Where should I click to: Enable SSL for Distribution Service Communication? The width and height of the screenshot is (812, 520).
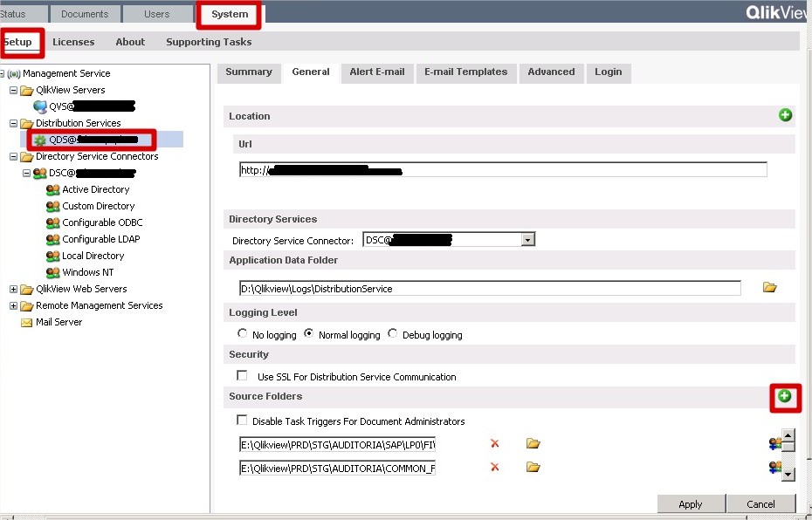coord(242,375)
